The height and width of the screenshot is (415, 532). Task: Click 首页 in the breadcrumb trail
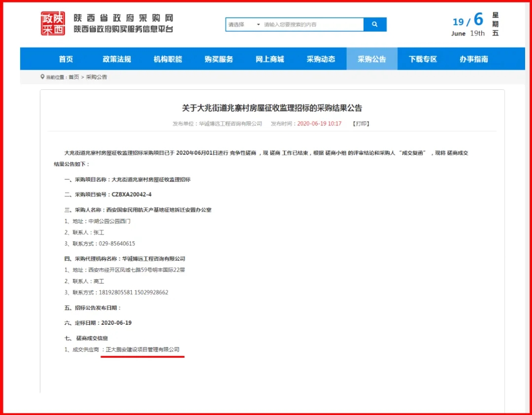pos(73,77)
